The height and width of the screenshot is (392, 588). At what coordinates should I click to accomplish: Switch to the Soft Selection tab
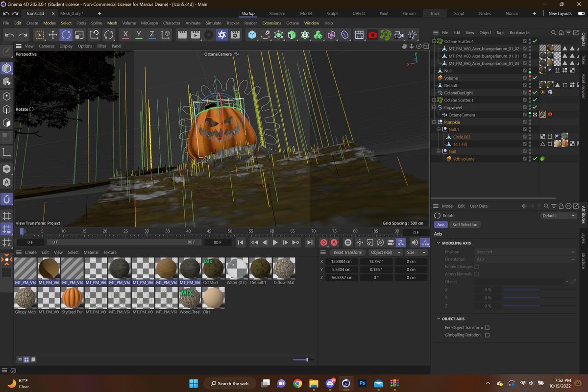click(x=465, y=224)
